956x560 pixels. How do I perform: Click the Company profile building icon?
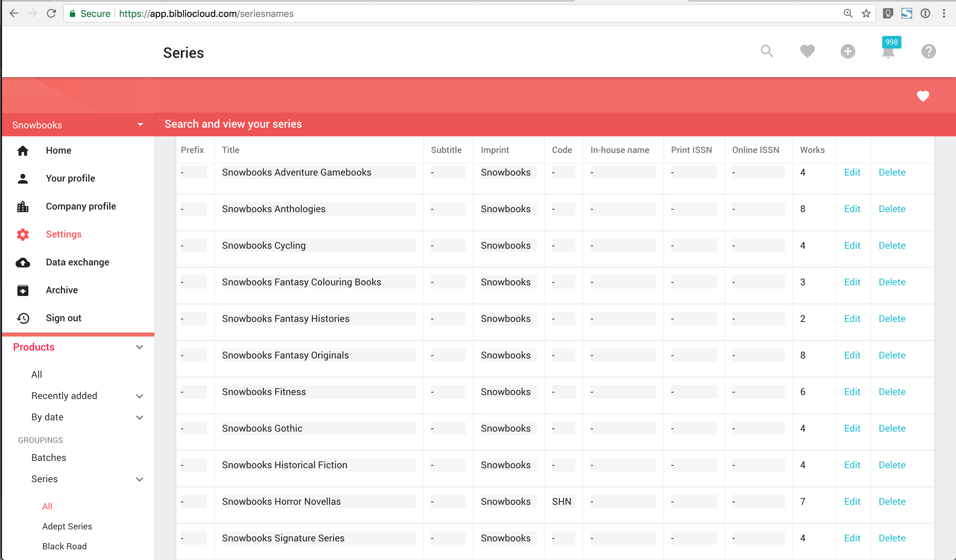tap(23, 206)
